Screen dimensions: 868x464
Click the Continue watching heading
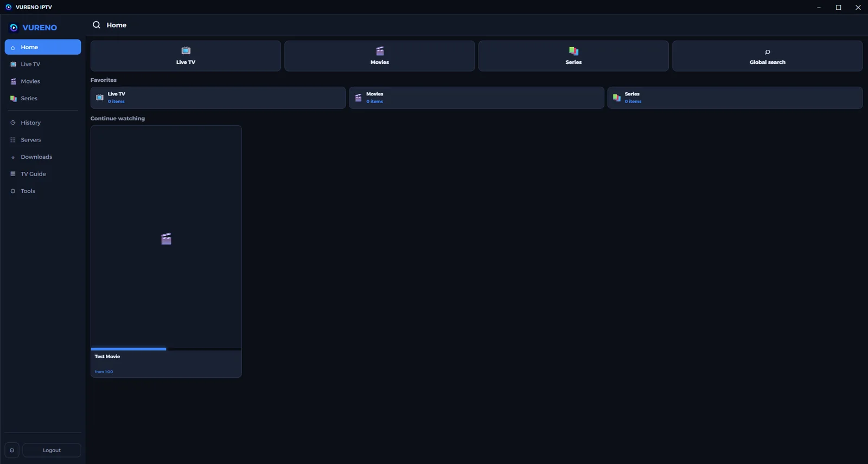tap(118, 118)
